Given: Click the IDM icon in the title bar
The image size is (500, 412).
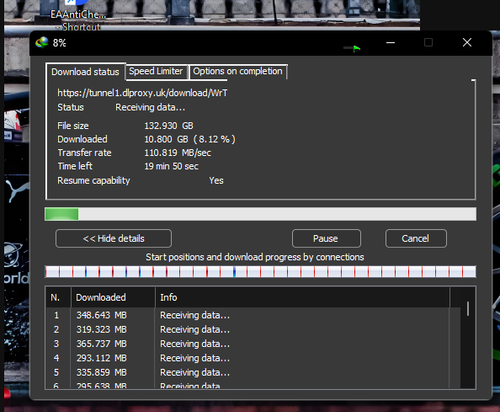Looking at the screenshot, I should pyautogui.click(x=42, y=43).
